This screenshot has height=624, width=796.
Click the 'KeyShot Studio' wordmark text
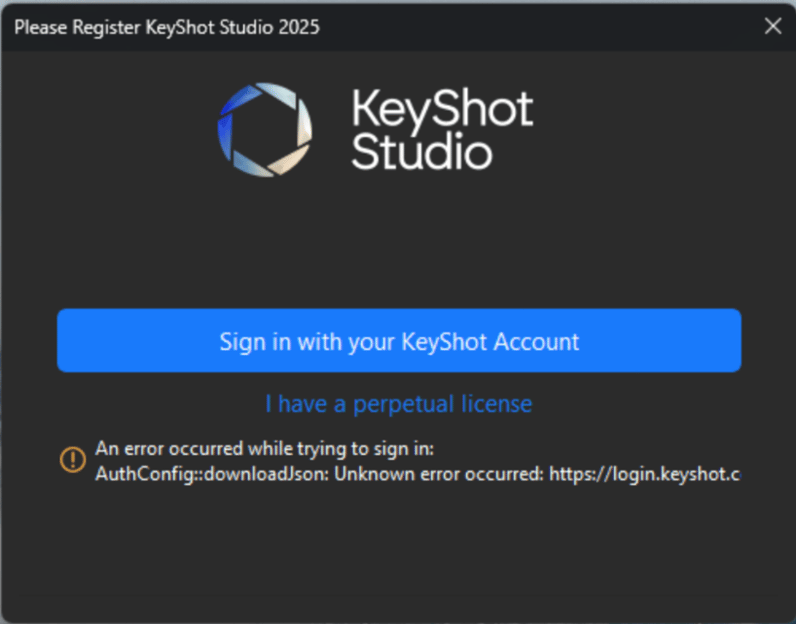(x=442, y=129)
